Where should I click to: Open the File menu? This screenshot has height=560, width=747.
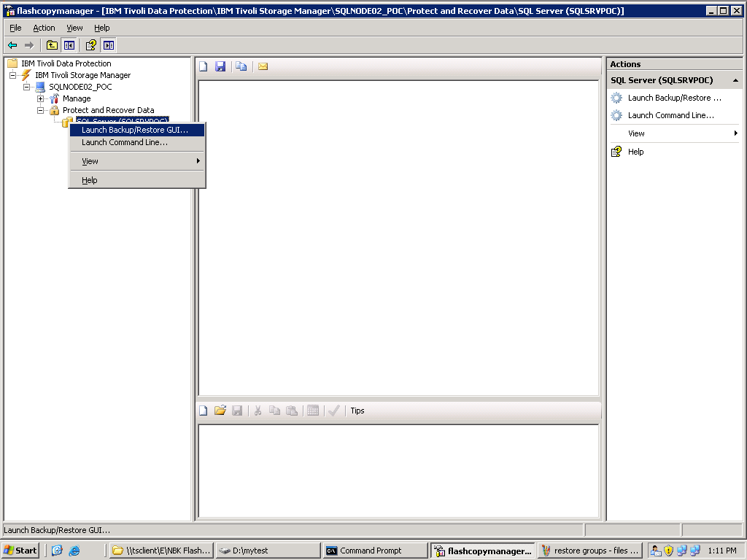[x=15, y=28]
